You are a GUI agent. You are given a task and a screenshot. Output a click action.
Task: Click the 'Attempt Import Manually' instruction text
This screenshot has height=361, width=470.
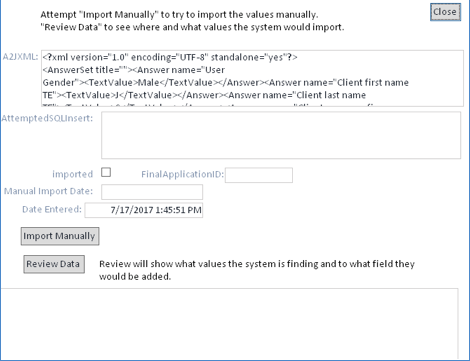(x=179, y=15)
